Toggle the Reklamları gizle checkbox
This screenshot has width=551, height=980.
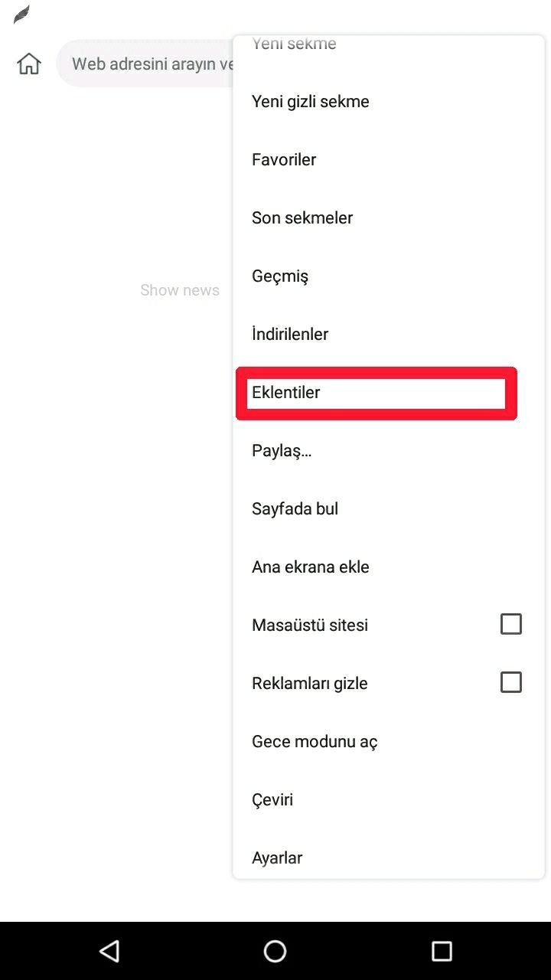pos(510,682)
